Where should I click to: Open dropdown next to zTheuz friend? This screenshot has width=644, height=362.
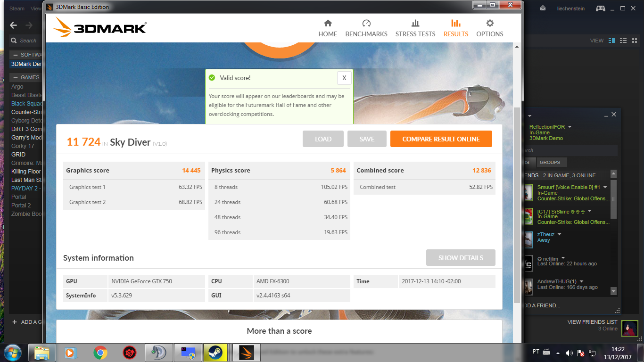pos(560,235)
